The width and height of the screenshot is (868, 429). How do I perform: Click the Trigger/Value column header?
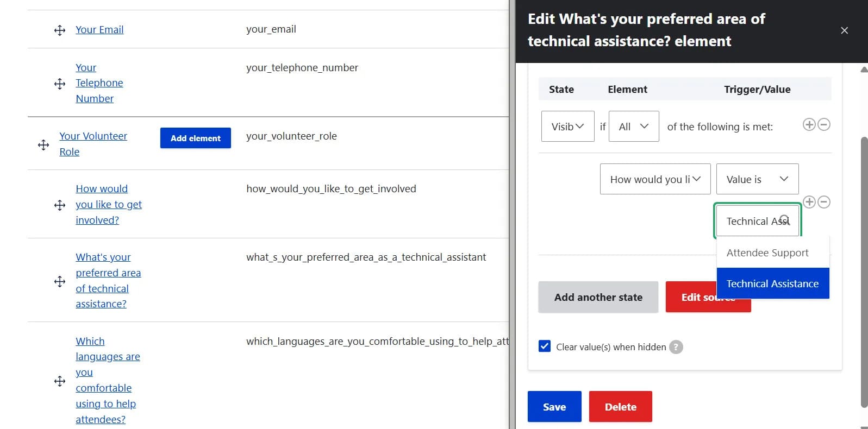(x=757, y=89)
